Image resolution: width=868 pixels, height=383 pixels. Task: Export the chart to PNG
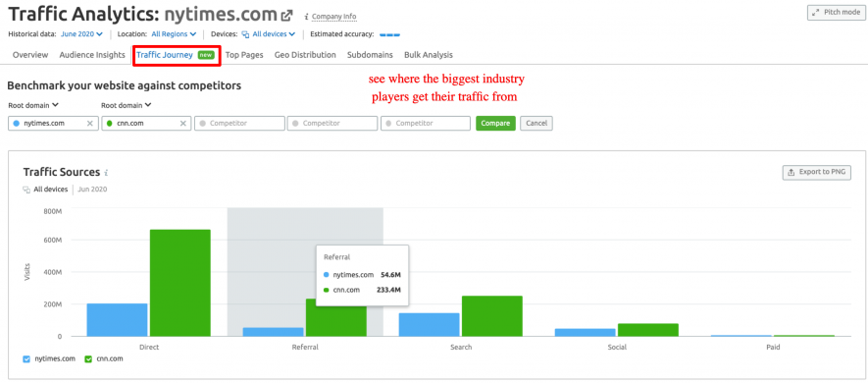[x=817, y=173]
